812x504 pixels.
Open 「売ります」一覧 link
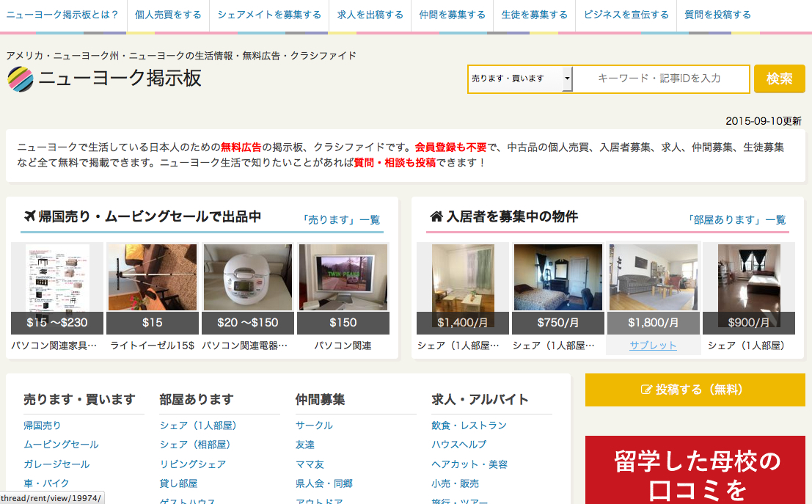point(341,219)
